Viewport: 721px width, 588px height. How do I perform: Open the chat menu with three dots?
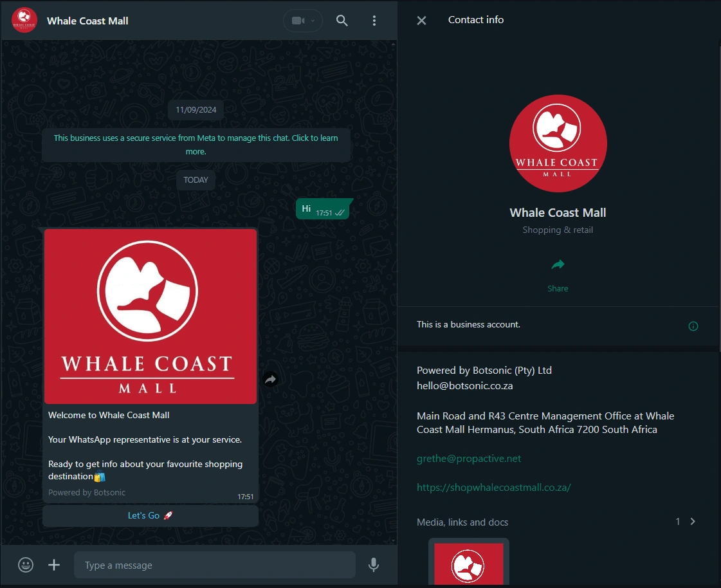[x=374, y=21]
